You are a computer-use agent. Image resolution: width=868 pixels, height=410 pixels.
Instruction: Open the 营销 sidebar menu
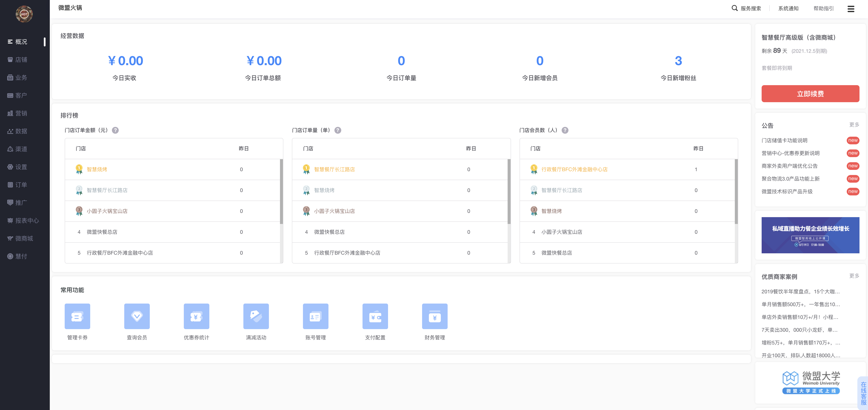tap(21, 113)
